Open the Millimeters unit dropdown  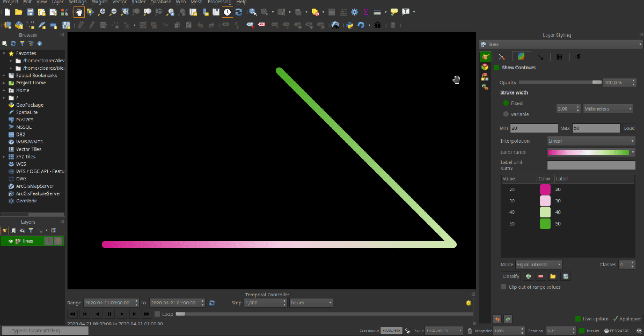[x=608, y=108]
